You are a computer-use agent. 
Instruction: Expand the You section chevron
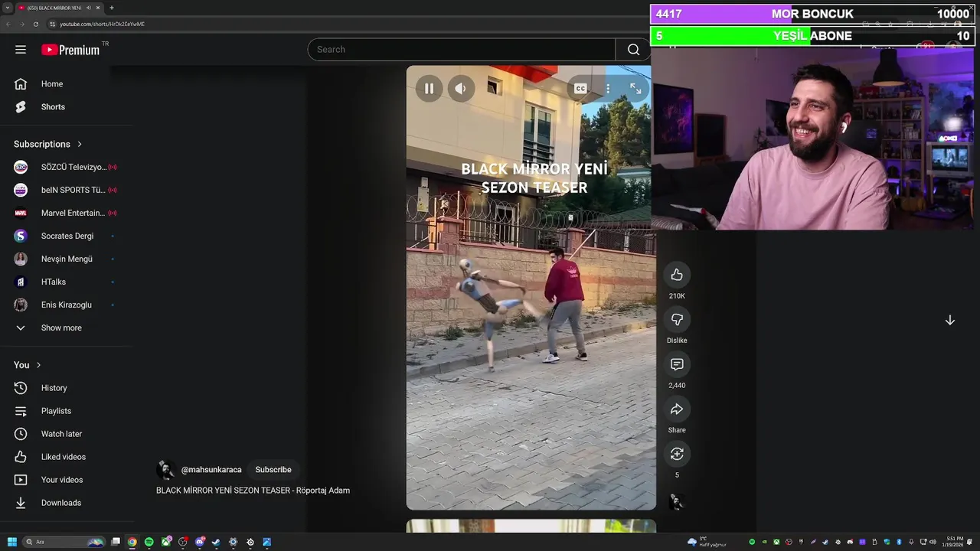pos(38,365)
